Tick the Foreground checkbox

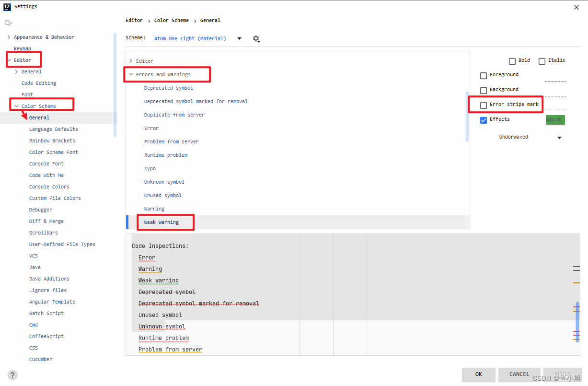click(484, 75)
